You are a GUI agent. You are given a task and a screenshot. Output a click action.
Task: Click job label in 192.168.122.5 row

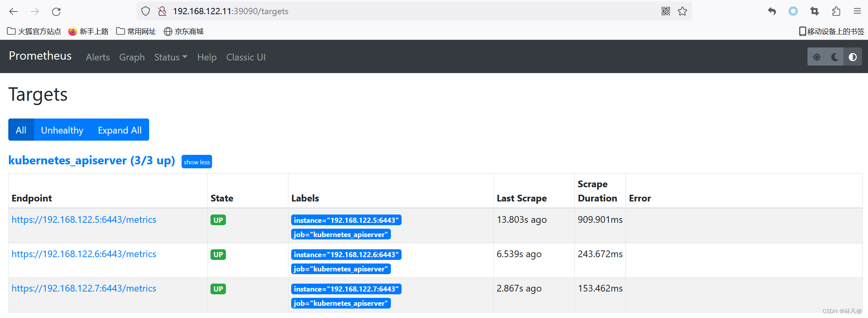click(x=341, y=234)
